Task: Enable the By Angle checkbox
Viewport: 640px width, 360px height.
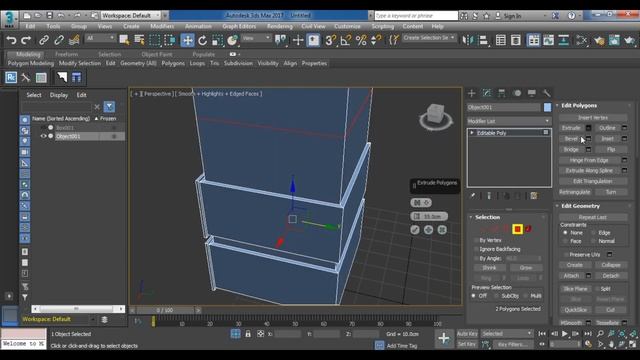Action: [x=476, y=258]
